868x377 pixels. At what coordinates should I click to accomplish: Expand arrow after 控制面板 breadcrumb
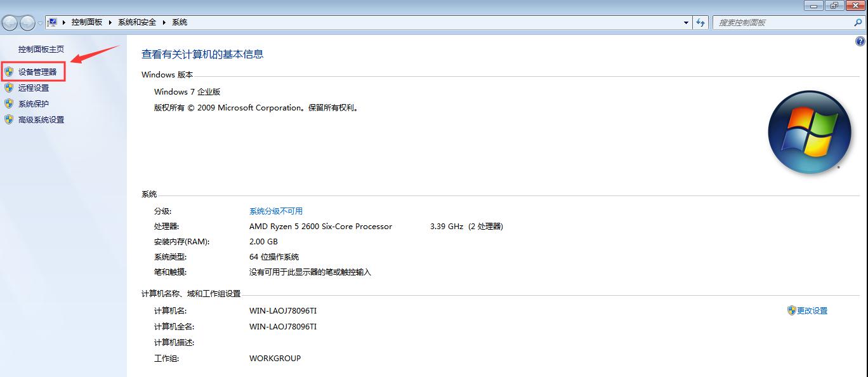(x=110, y=22)
